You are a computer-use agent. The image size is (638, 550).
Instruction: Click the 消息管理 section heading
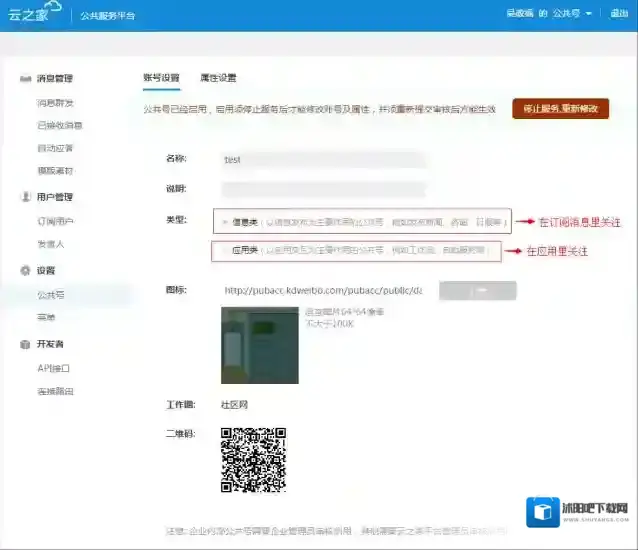pyautogui.click(x=55, y=79)
